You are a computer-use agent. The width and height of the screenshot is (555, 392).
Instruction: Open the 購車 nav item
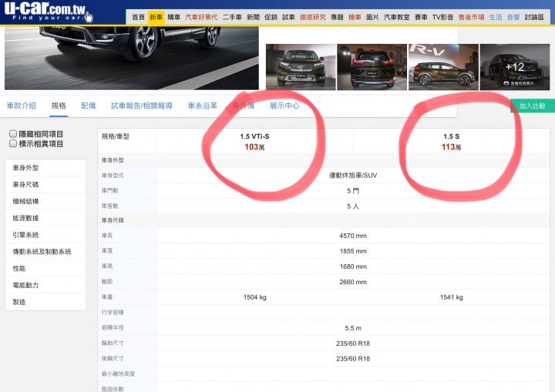[x=173, y=17]
